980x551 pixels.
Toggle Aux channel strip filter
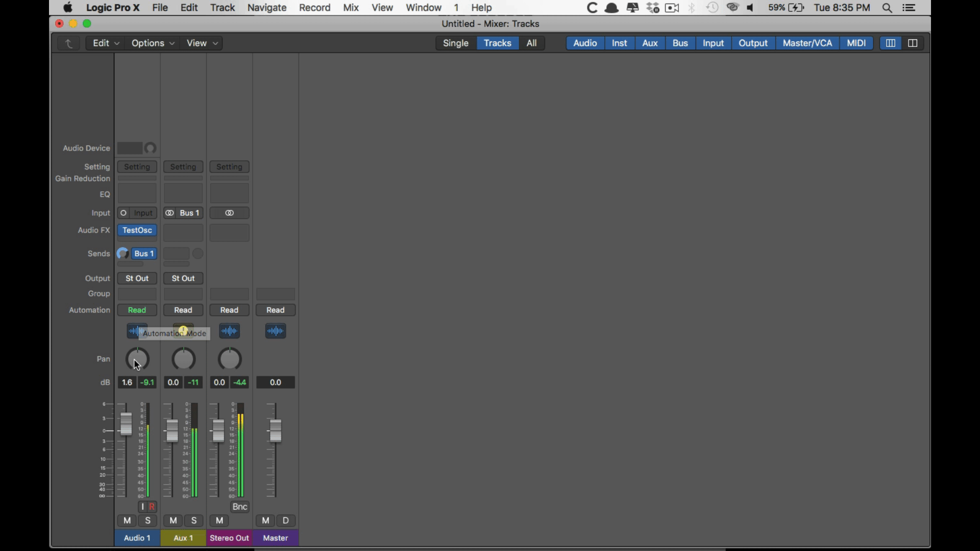point(650,43)
